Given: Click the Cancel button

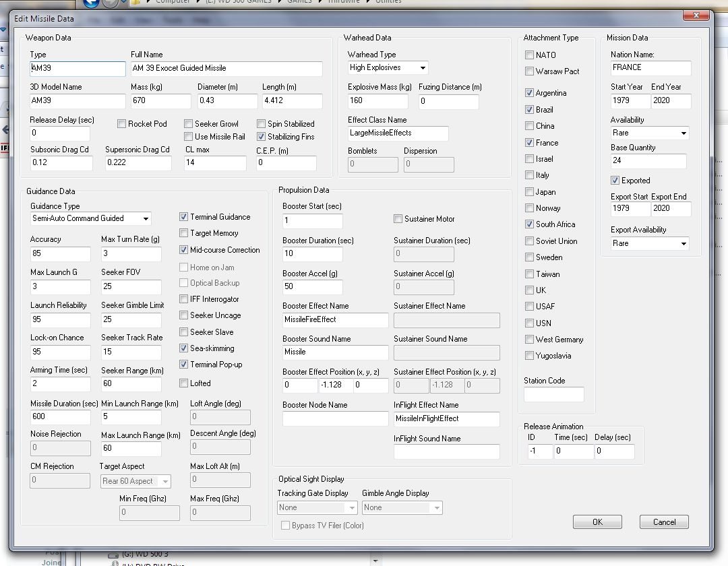Looking at the screenshot, I should 664,522.
